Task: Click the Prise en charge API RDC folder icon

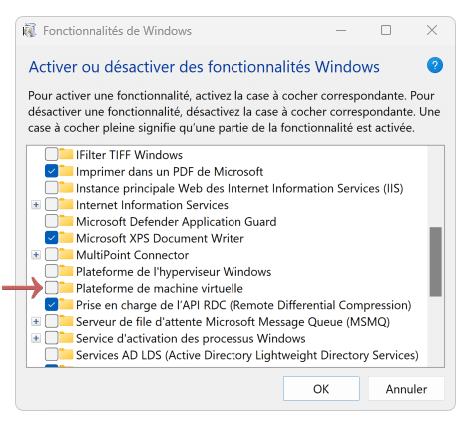Action: (x=66, y=304)
